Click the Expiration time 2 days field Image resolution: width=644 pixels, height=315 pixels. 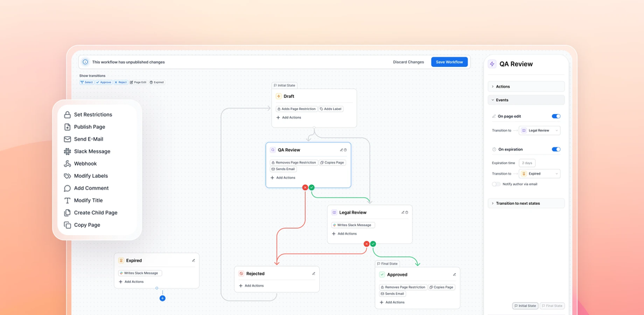[x=527, y=163]
